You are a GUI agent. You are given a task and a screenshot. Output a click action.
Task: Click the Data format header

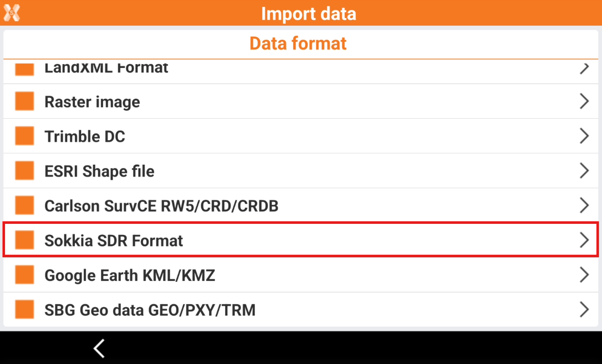(298, 44)
